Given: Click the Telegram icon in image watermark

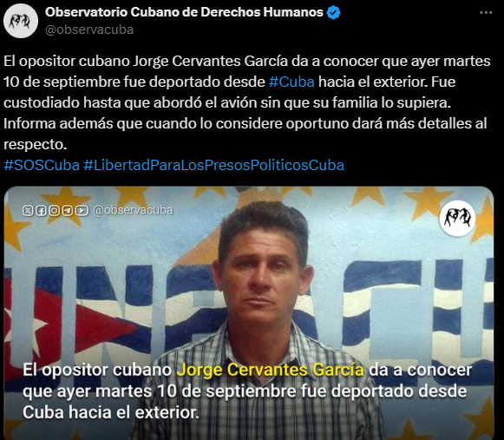Looking at the screenshot, I should pos(68,211).
